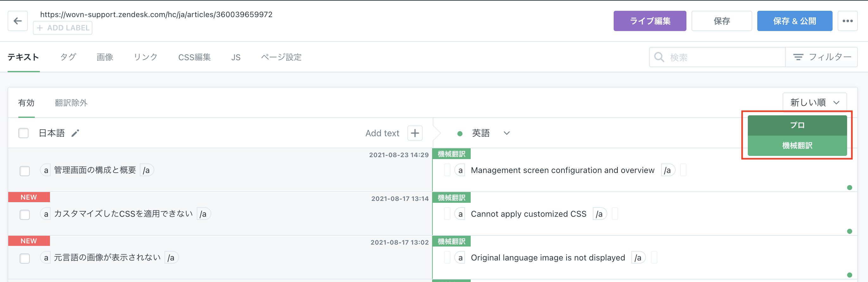Viewport: 868px width, 282px height.
Task: Click the text カスタマイズしたCSSを適用できない
Action: coord(123,214)
